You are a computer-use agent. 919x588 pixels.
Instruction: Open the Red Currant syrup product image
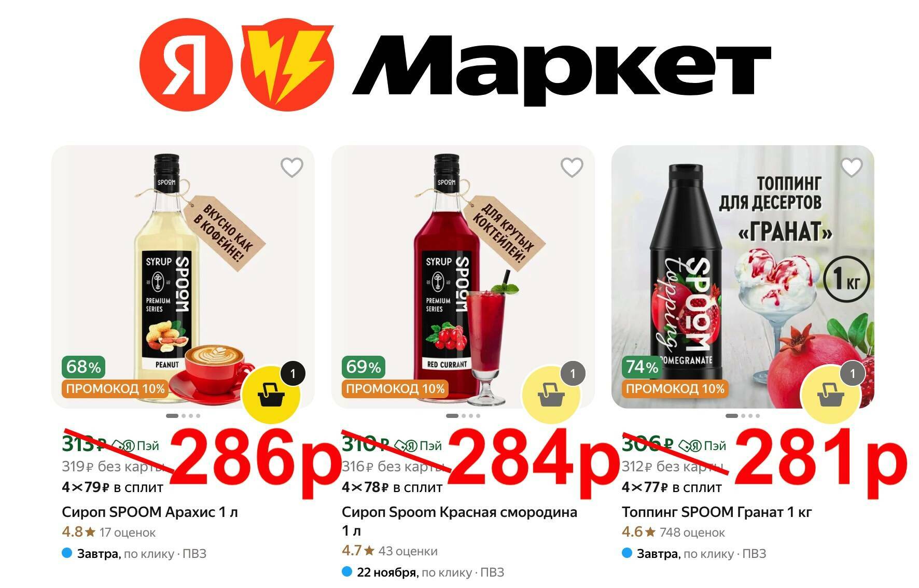(x=463, y=277)
